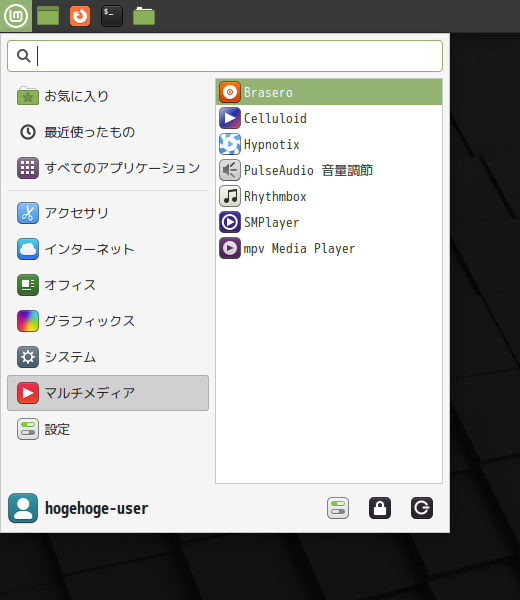This screenshot has width=520, height=600.
Task: Launch Celluloid from its name text
Action: (275, 119)
